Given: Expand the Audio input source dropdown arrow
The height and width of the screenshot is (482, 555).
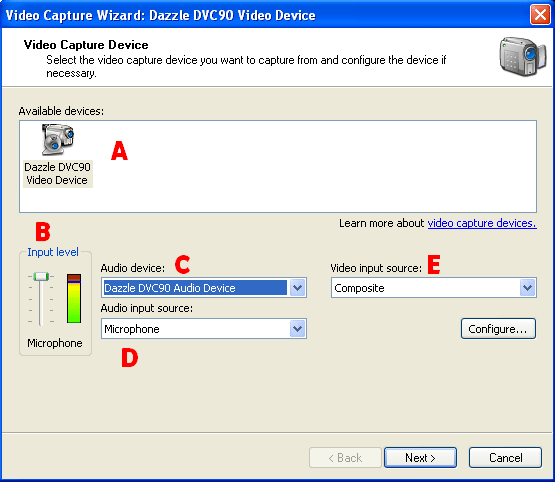Looking at the screenshot, I should 298,329.
